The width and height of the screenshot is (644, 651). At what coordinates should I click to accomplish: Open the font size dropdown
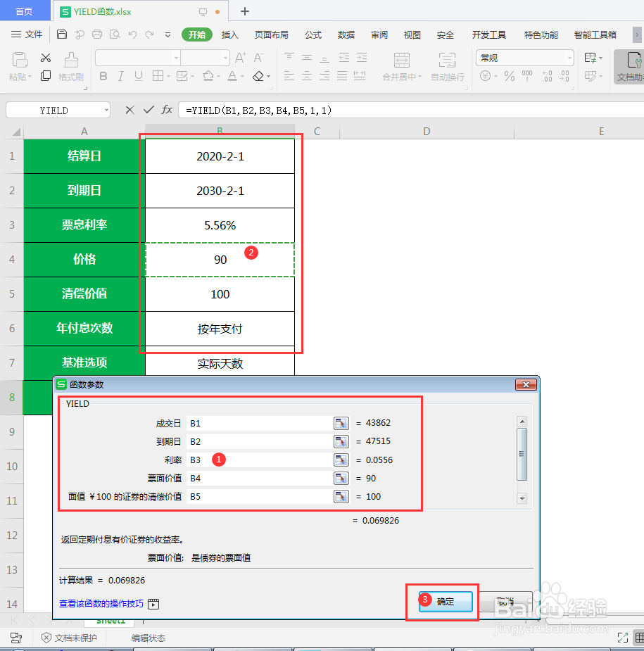225,58
